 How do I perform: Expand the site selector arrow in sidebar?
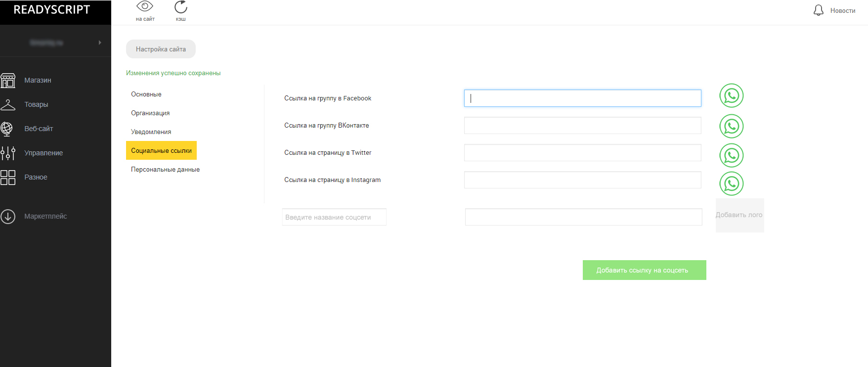click(x=100, y=43)
